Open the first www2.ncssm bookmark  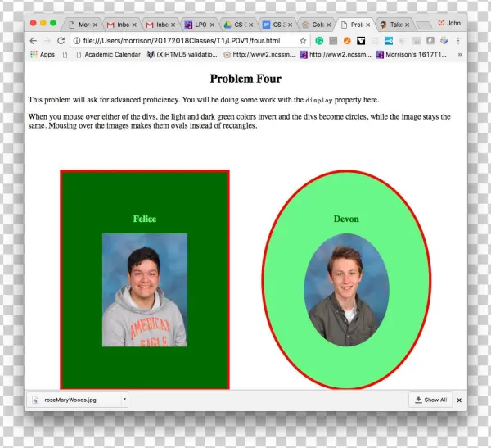259,55
